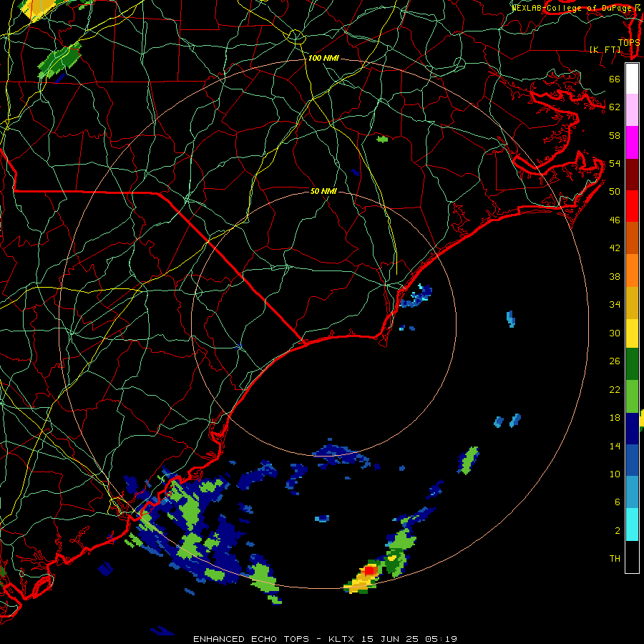Select the navy blue legend swatch
644x644 pixels.
click(x=632, y=429)
